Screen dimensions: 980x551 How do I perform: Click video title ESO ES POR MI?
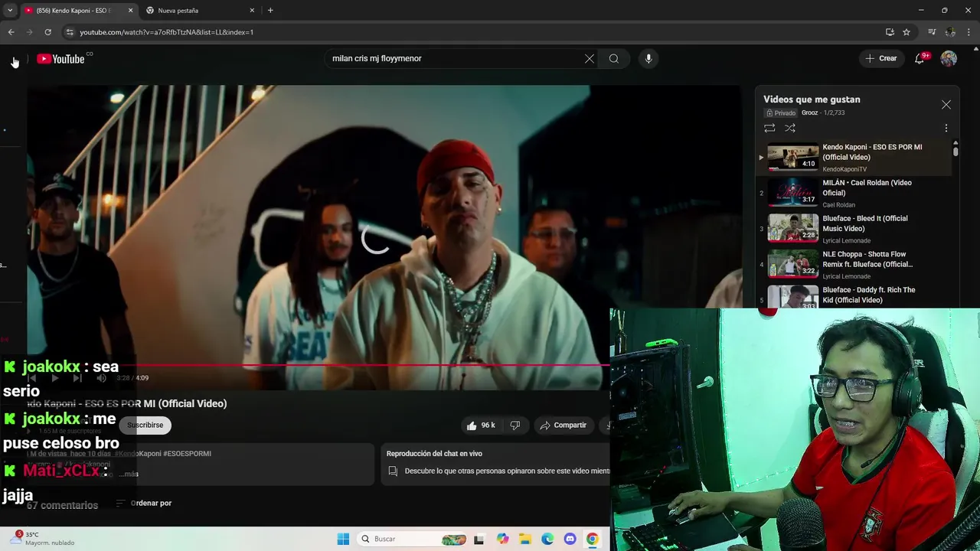(127, 403)
